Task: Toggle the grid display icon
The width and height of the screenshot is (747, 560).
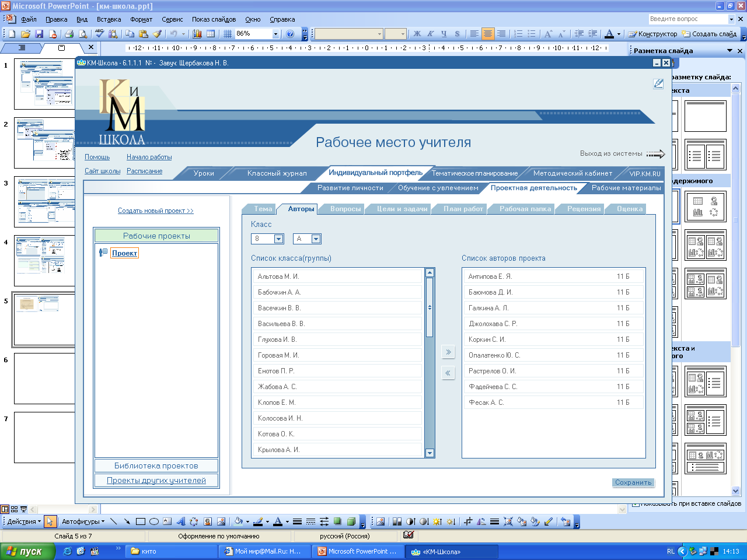Action: coord(228,34)
